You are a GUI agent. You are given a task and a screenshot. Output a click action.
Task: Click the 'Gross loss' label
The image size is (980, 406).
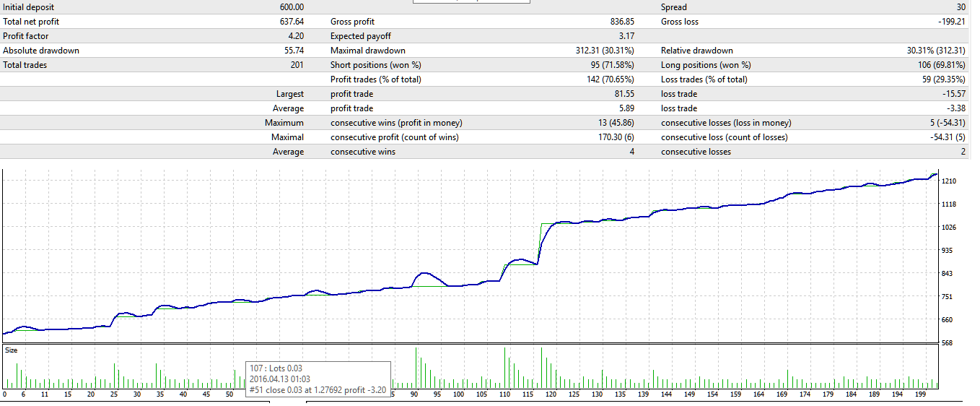point(680,22)
